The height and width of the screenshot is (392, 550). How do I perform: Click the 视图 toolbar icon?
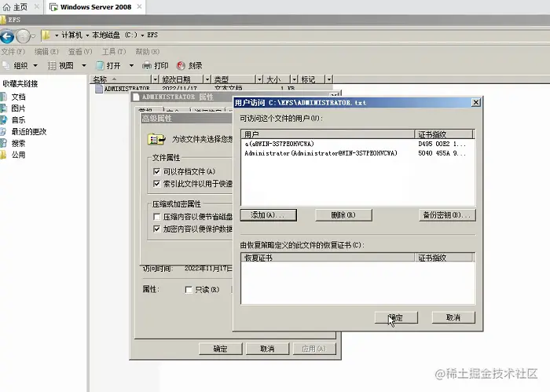point(52,65)
